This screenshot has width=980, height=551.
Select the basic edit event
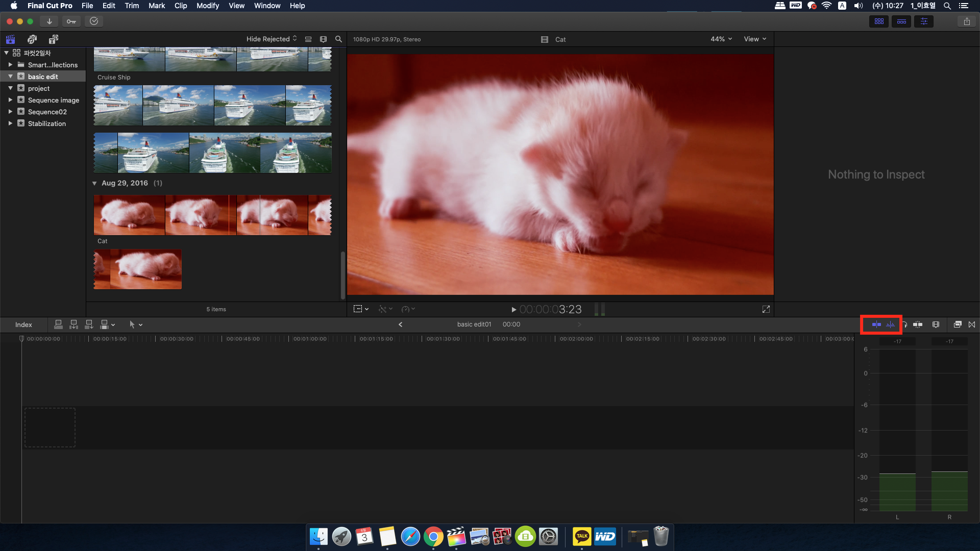click(43, 77)
